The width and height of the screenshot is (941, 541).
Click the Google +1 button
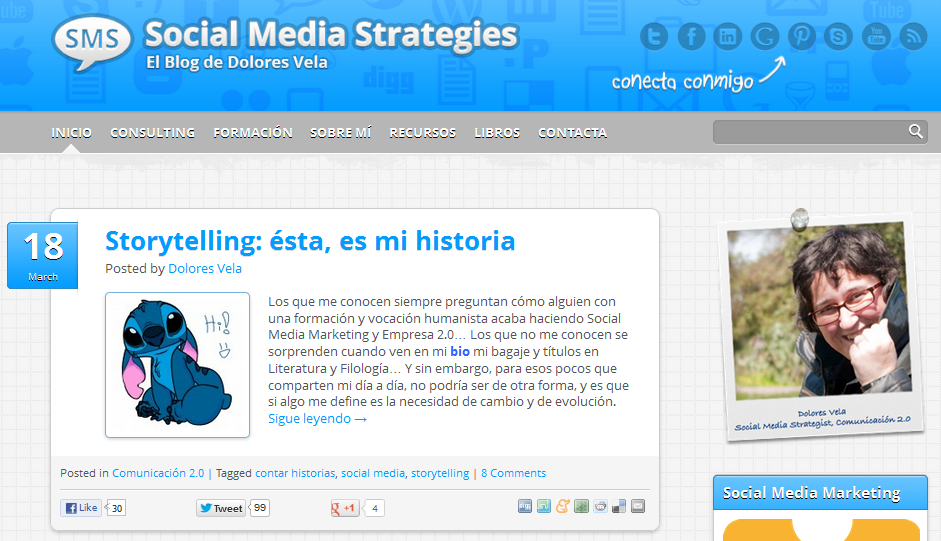point(344,509)
